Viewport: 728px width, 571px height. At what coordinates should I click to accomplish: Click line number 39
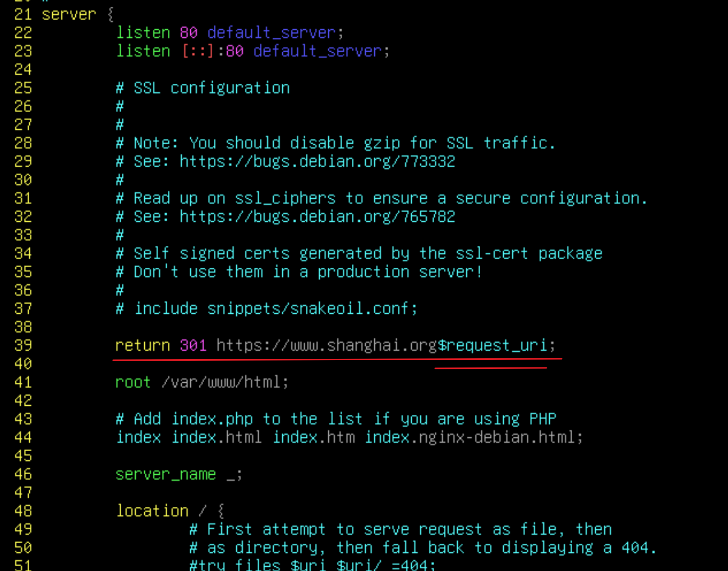[23, 345]
